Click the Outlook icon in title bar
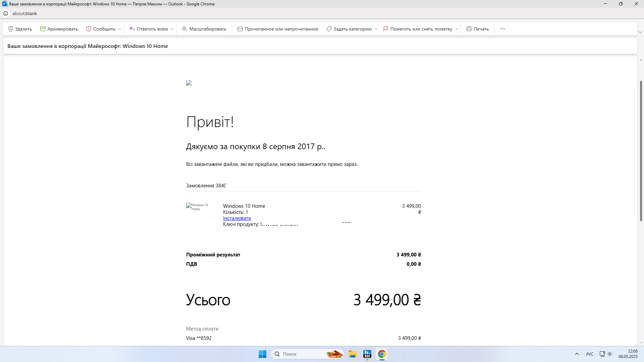 4,4
